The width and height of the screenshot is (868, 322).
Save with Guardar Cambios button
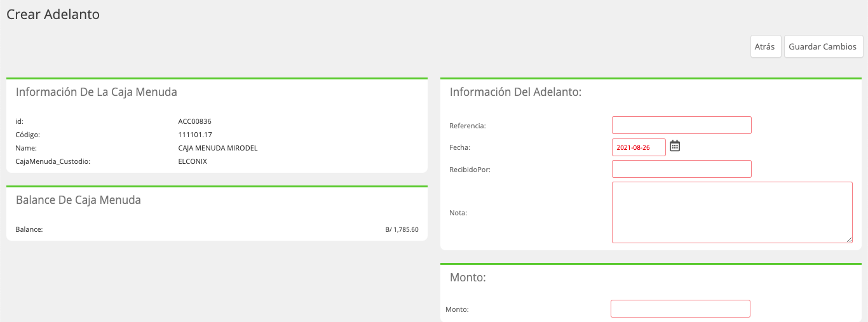tap(824, 46)
